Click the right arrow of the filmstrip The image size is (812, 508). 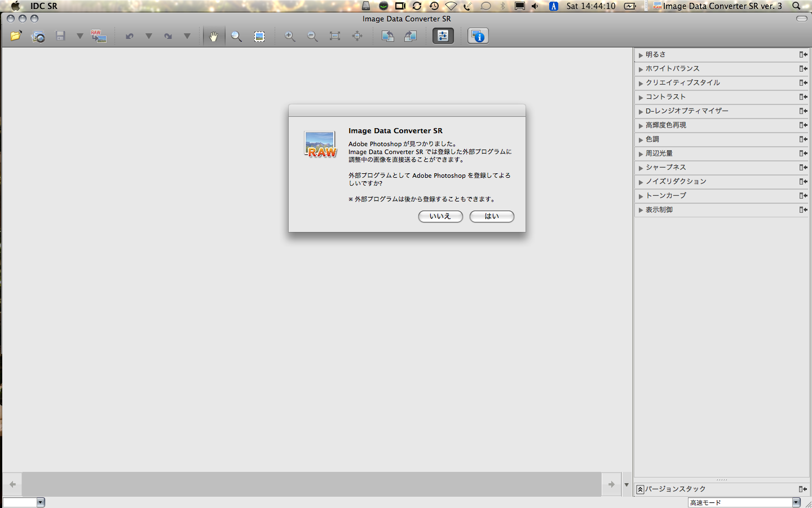pyautogui.click(x=611, y=484)
